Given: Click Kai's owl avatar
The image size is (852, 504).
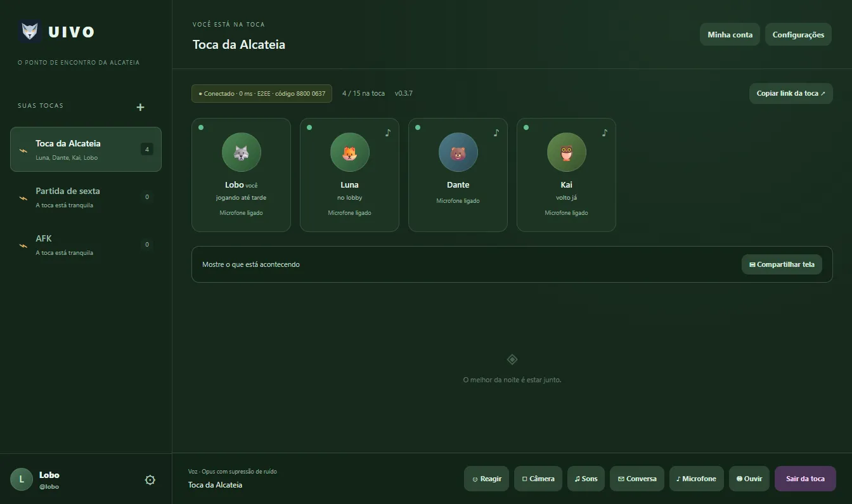Looking at the screenshot, I should (x=567, y=152).
